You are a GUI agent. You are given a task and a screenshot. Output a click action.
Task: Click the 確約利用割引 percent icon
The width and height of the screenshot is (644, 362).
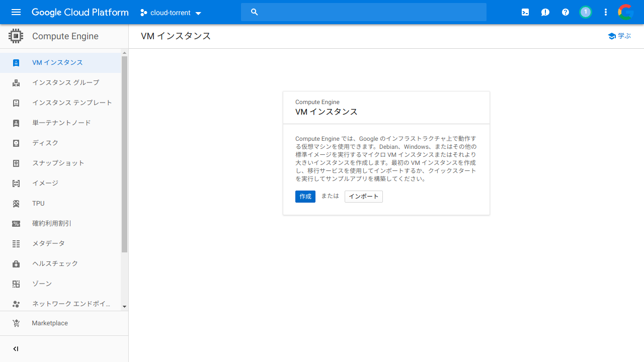click(x=16, y=224)
